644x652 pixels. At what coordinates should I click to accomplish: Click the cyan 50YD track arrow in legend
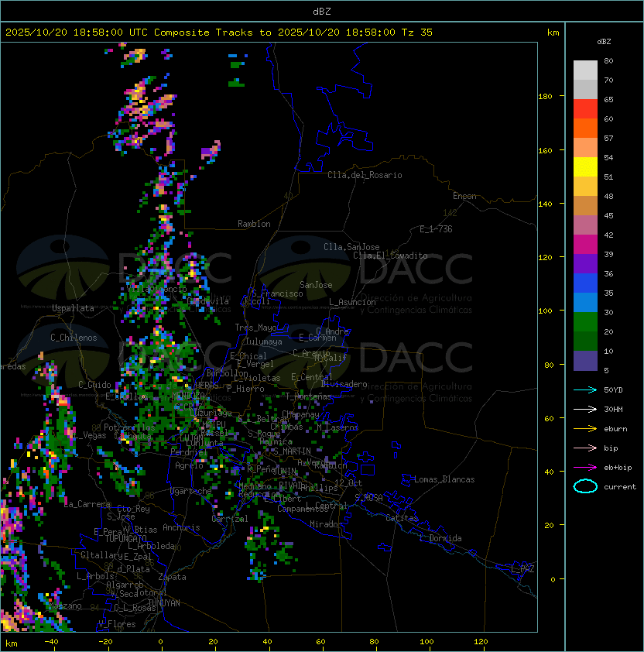pyautogui.click(x=585, y=390)
